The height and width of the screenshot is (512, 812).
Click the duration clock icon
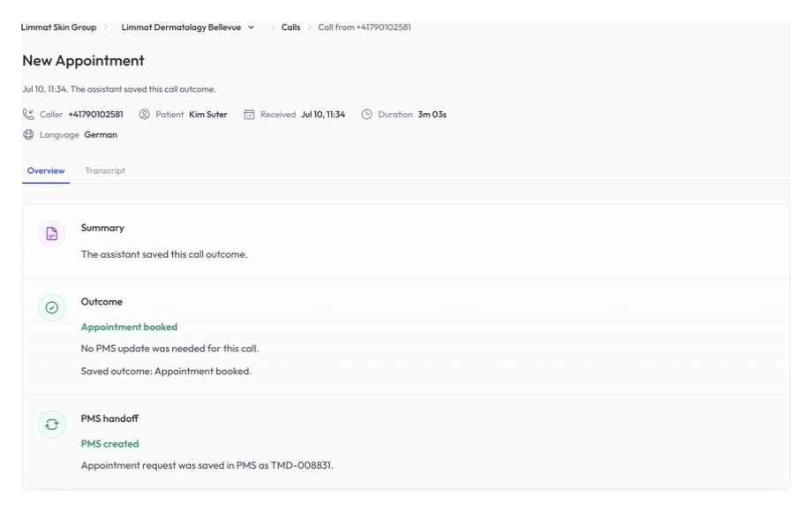366,115
